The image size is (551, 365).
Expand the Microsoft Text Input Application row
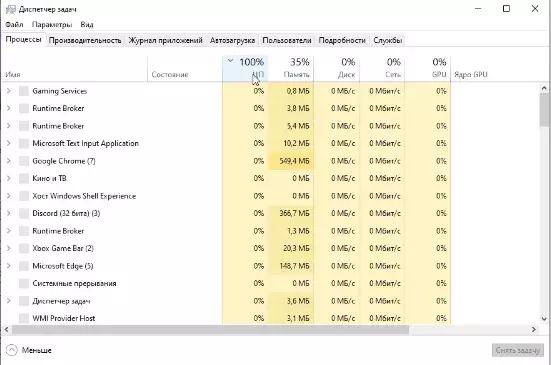pos(9,143)
